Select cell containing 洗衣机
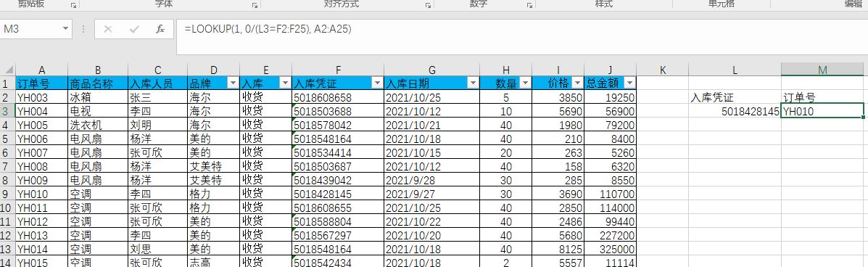 pyautogui.click(x=98, y=126)
